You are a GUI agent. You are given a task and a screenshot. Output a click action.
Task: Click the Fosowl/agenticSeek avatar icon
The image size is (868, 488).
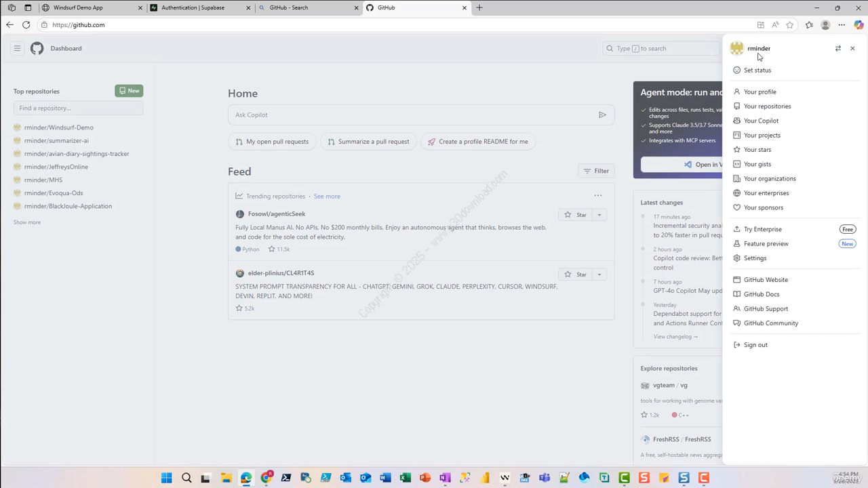(239, 213)
